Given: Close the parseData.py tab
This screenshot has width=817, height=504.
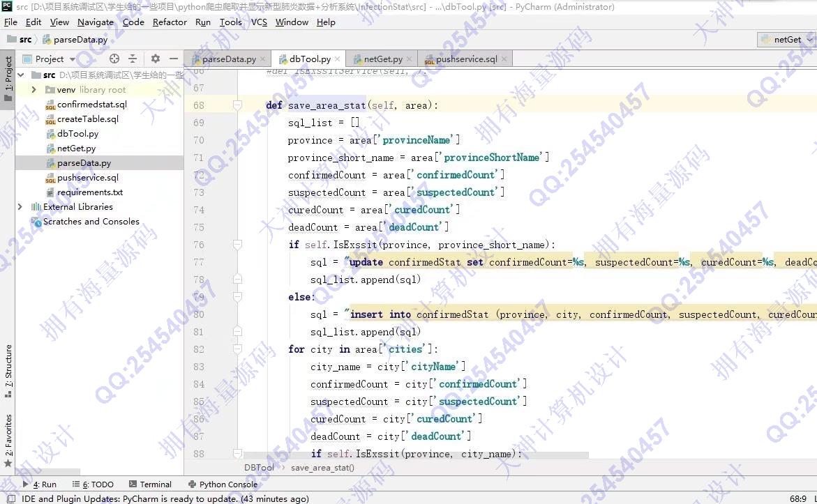Looking at the screenshot, I should point(262,59).
